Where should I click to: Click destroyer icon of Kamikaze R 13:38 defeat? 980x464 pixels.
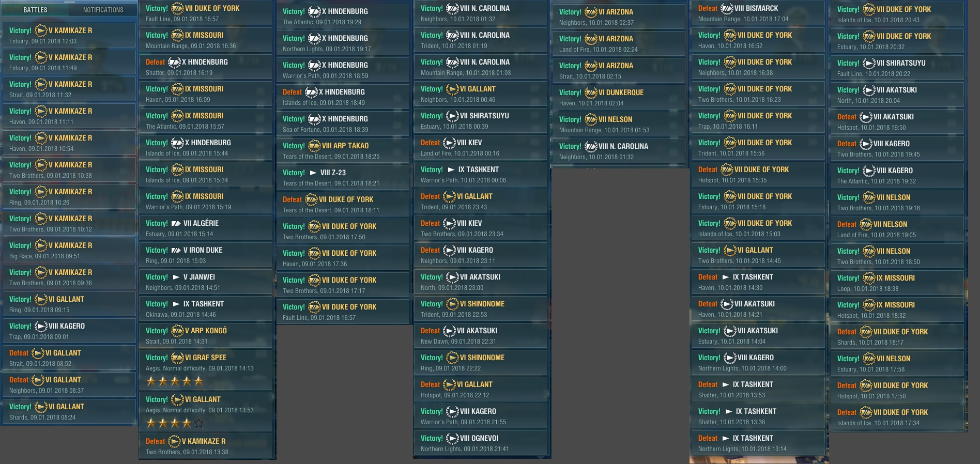pyautogui.click(x=174, y=441)
